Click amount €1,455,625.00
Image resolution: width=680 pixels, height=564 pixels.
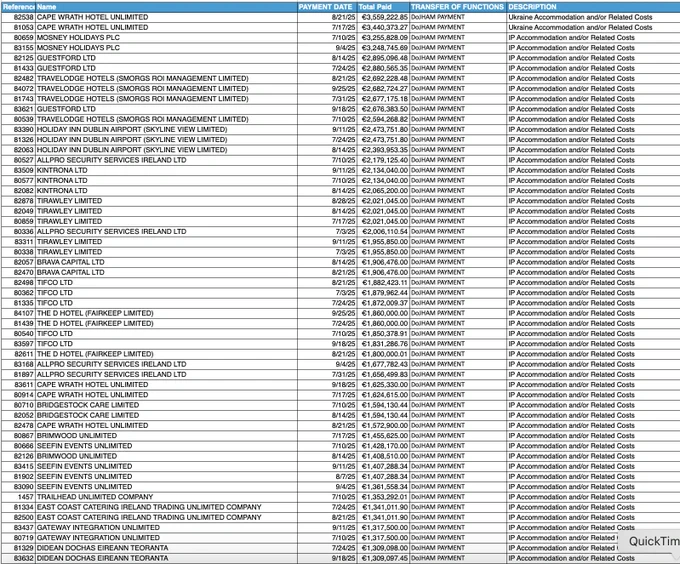[385, 436]
